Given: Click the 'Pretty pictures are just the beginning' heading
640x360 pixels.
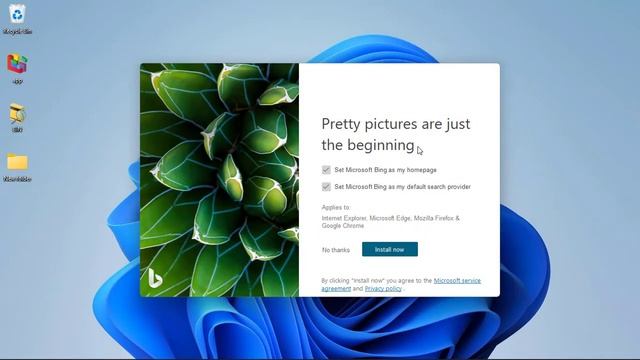Looking at the screenshot, I should [396, 134].
